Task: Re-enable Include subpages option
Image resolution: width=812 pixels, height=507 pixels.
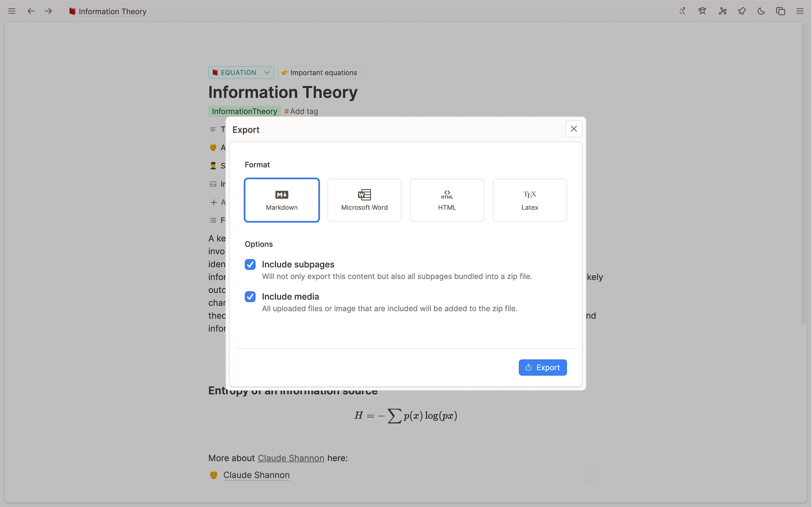Action: click(250, 264)
